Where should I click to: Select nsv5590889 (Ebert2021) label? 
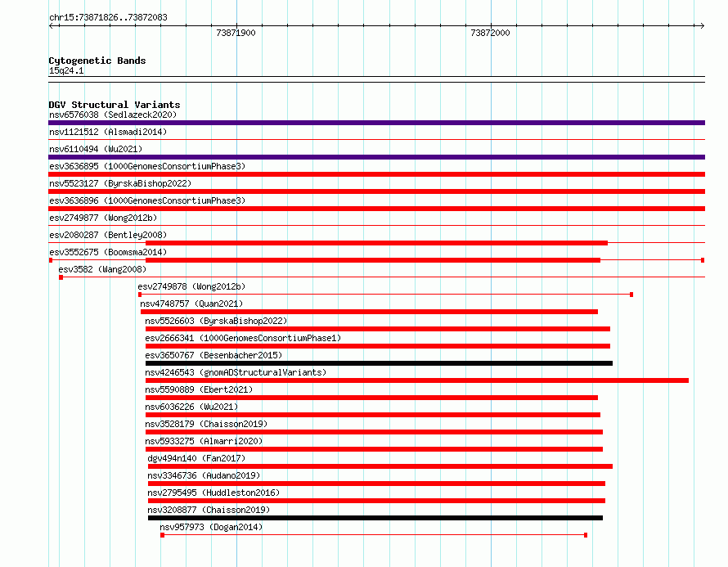199,389
